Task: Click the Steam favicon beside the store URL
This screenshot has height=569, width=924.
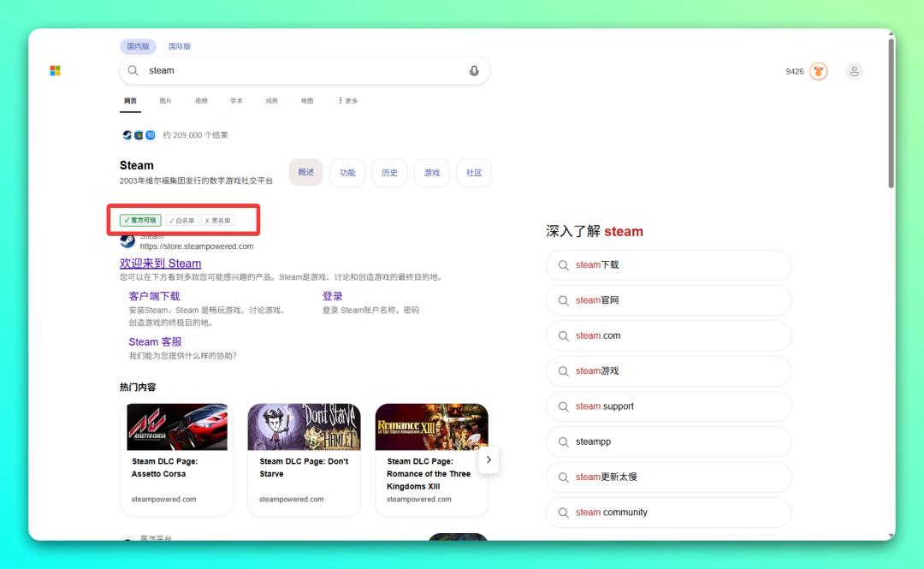Action: point(127,240)
